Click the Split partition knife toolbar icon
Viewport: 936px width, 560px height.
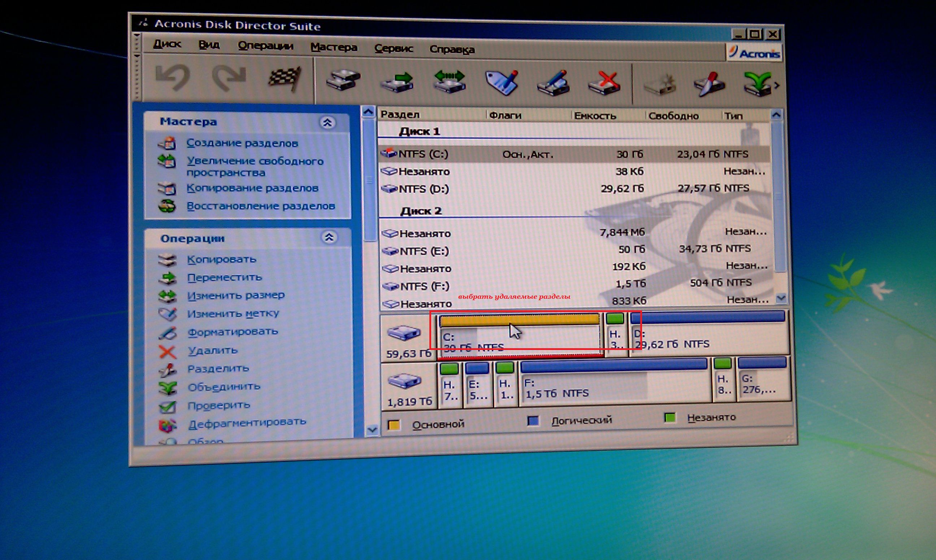tap(709, 84)
